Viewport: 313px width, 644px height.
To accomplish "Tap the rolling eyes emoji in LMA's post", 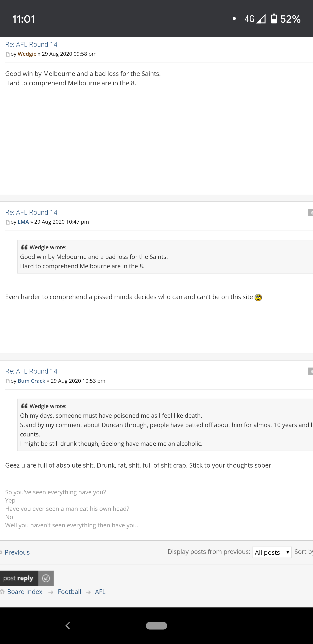I will point(258,297).
